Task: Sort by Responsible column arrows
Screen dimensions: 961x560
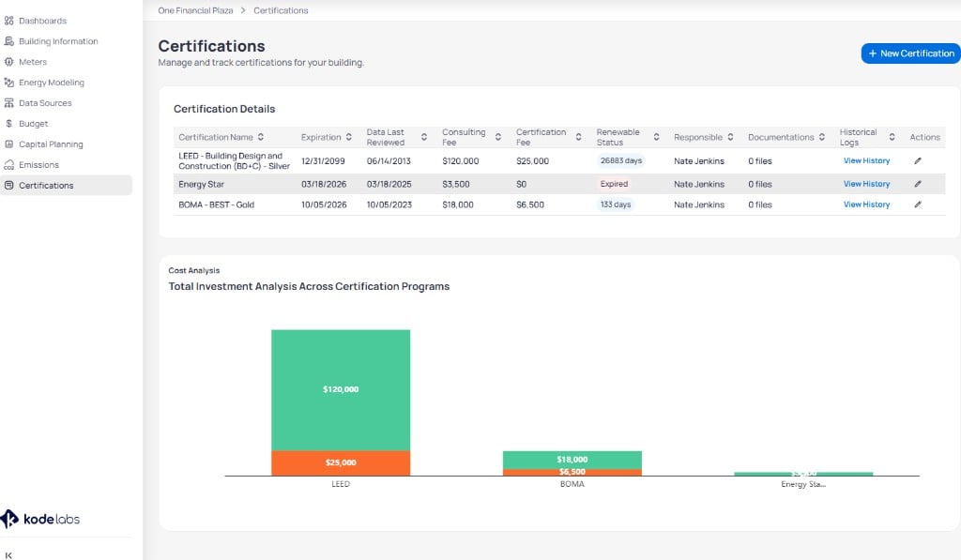Action: click(730, 137)
